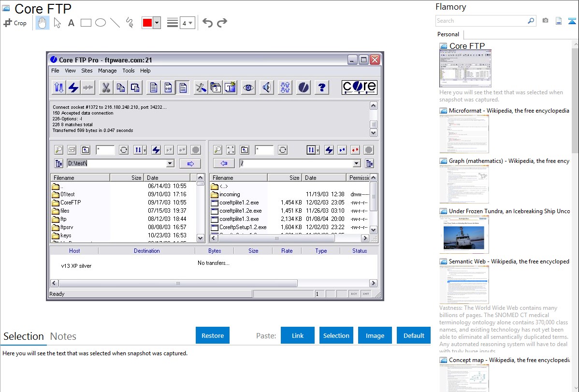Open the Concept map snapshot

(464, 378)
